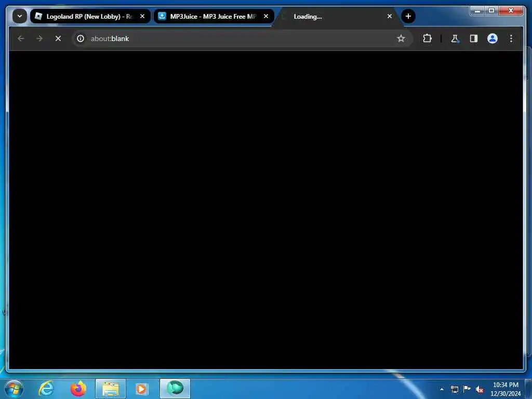
Task: Close the MP3Juice tab
Action: pos(266,16)
